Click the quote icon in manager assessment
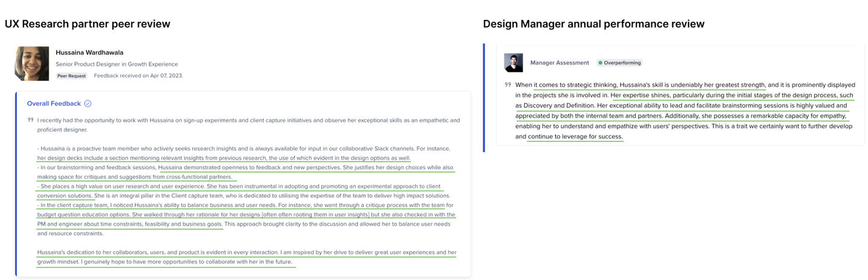The width and height of the screenshot is (868, 280). (x=508, y=84)
